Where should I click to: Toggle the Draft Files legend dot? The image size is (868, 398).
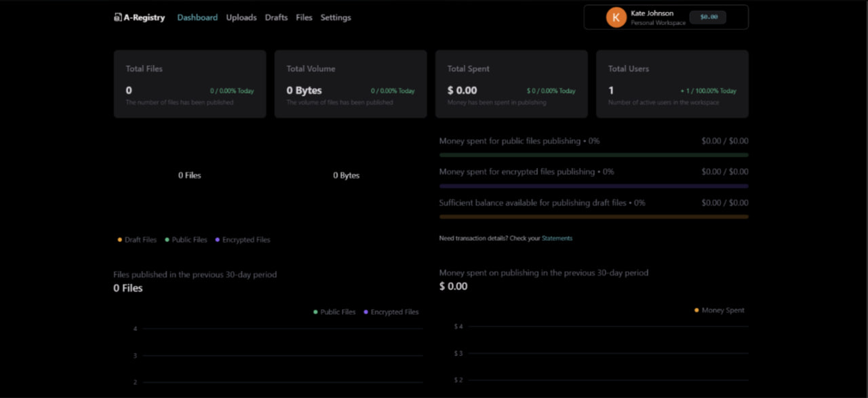point(120,240)
